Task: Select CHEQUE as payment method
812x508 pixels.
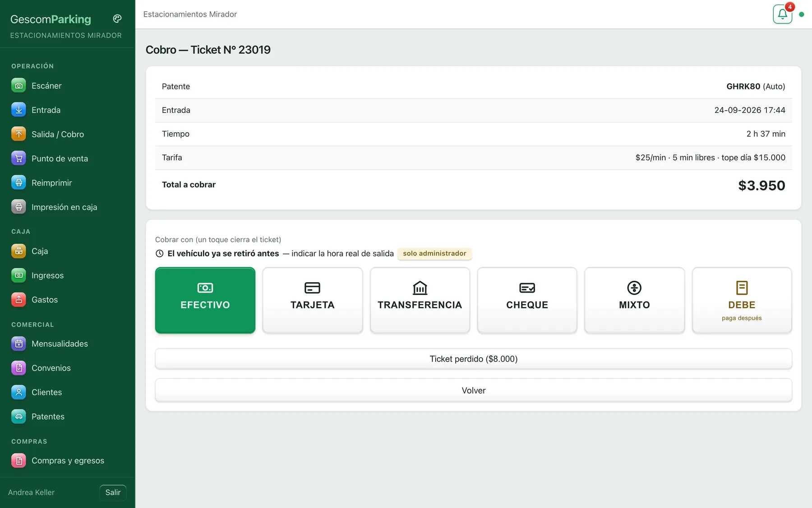Action: (x=527, y=300)
